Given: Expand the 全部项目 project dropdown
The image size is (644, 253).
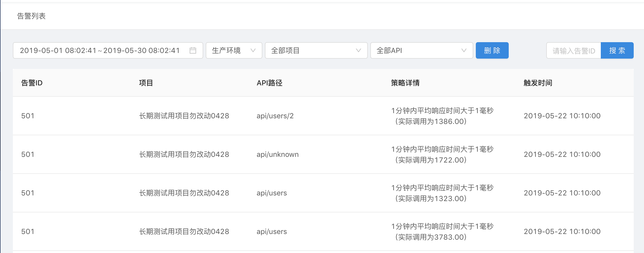Looking at the screenshot, I should point(316,50).
